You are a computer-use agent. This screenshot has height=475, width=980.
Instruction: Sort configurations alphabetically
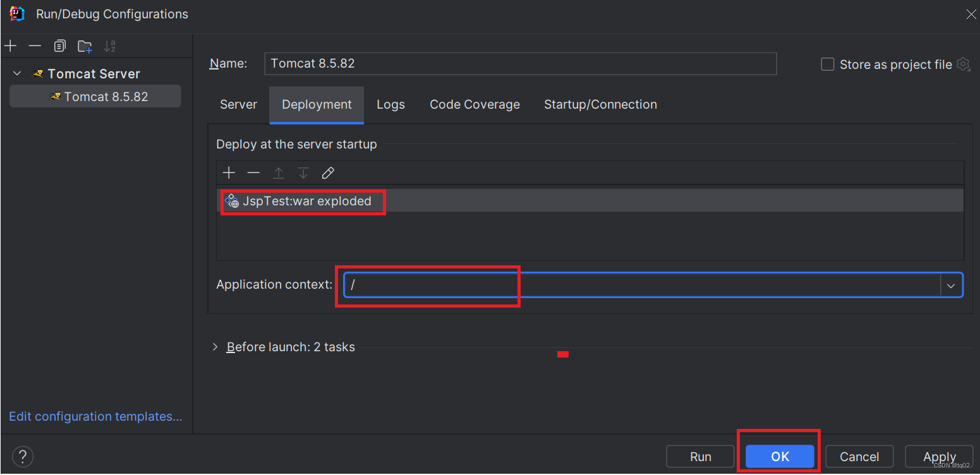(x=109, y=46)
